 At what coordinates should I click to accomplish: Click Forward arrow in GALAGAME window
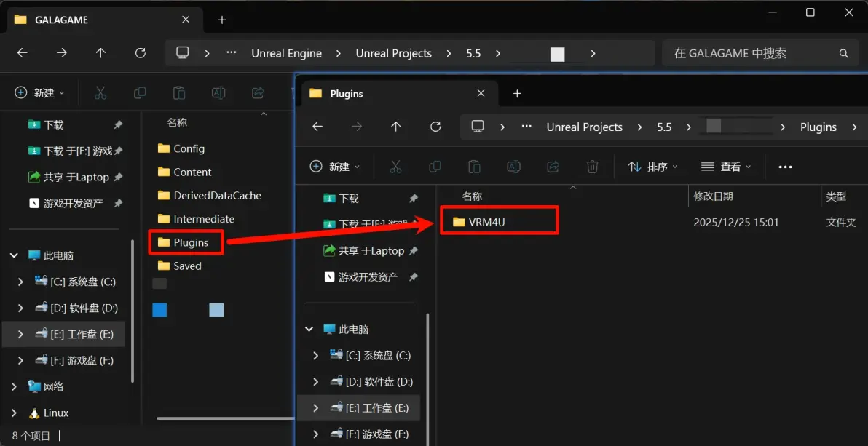click(61, 53)
